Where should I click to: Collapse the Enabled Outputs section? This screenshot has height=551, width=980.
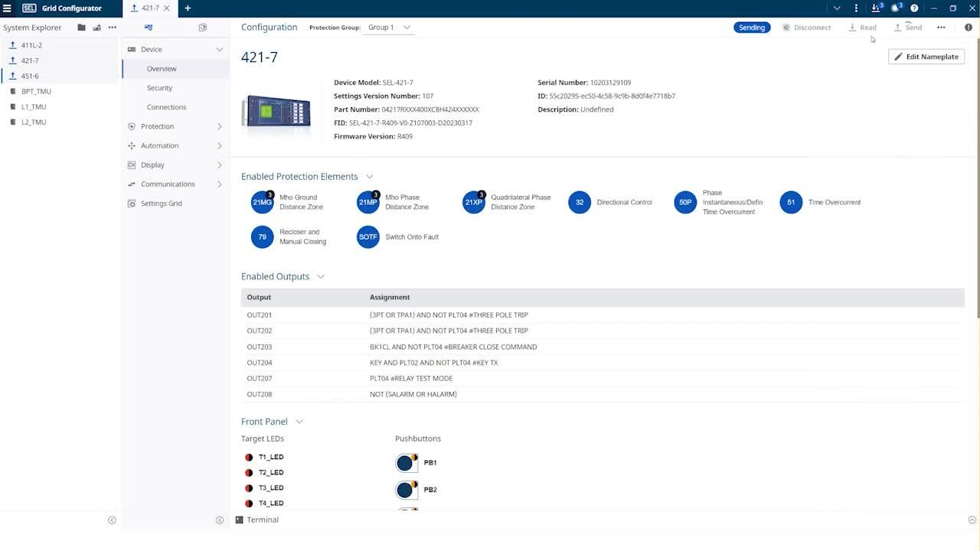(x=321, y=277)
